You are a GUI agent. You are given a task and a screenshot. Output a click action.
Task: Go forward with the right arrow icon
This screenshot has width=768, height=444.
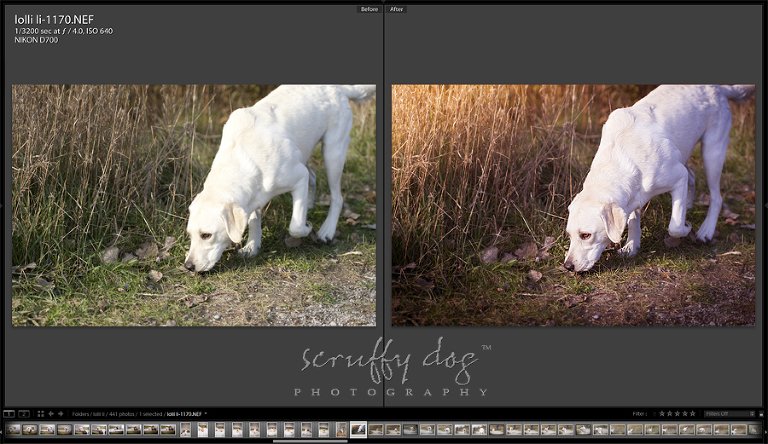[x=61, y=413]
